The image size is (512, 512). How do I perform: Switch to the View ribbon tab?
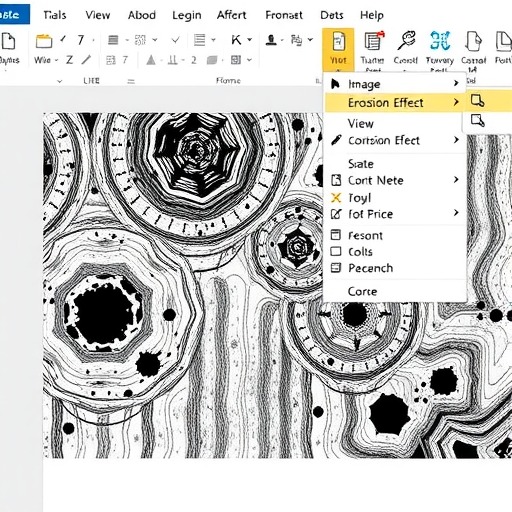pos(98,15)
